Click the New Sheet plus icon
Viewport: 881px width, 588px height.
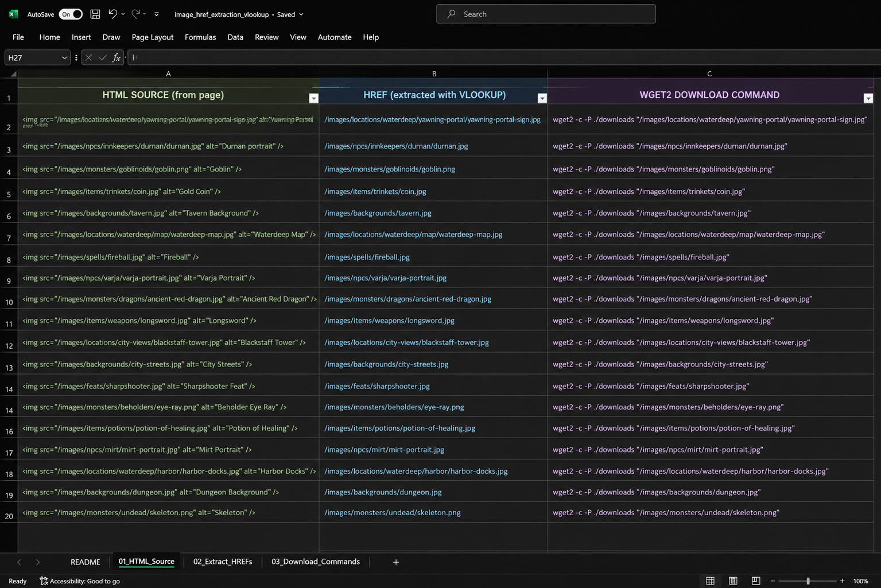pos(395,562)
